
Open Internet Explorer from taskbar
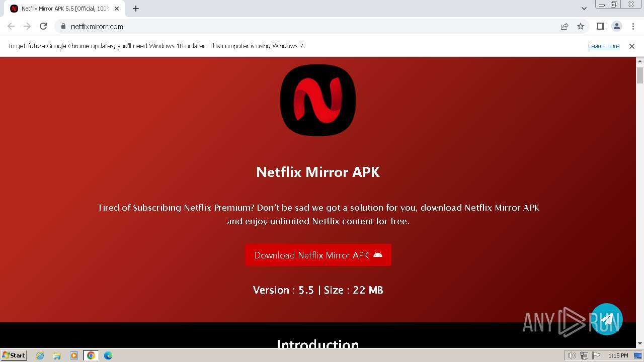[40, 355]
